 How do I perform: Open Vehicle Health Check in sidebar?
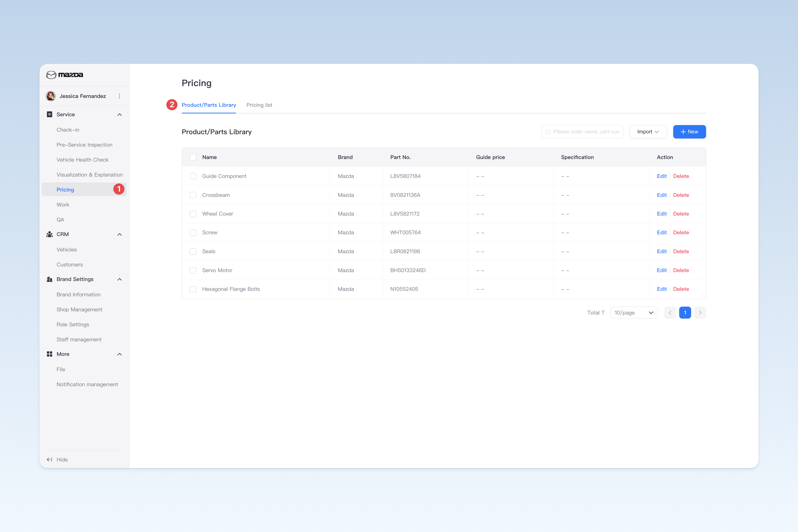(82, 159)
